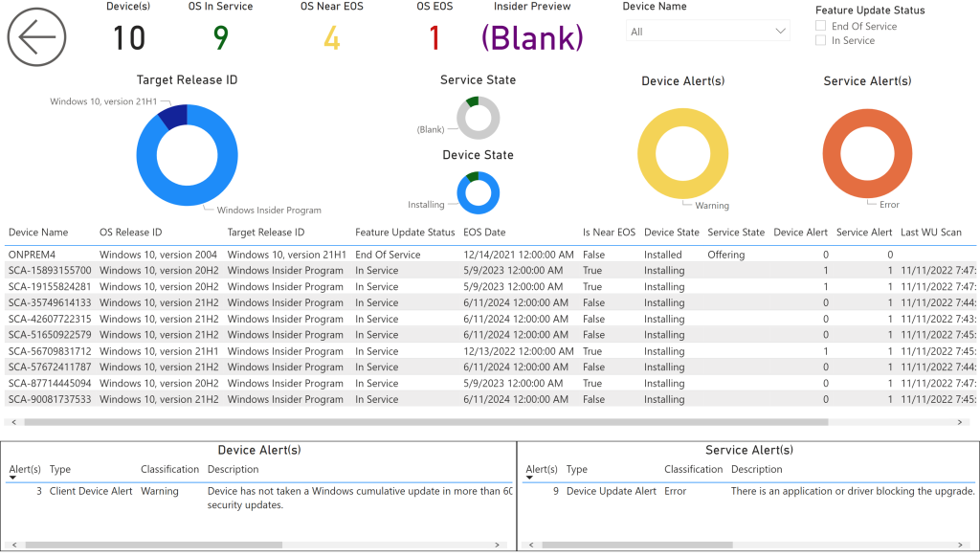The width and height of the screenshot is (980, 557).
Task: Check the End Of Service filter box
Action: 820,26
